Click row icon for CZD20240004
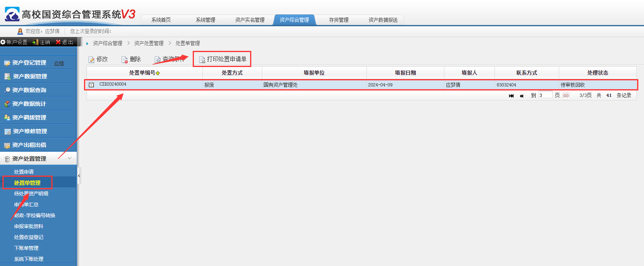The width and height of the screenshot is (644, 266). tap(91, 85)
